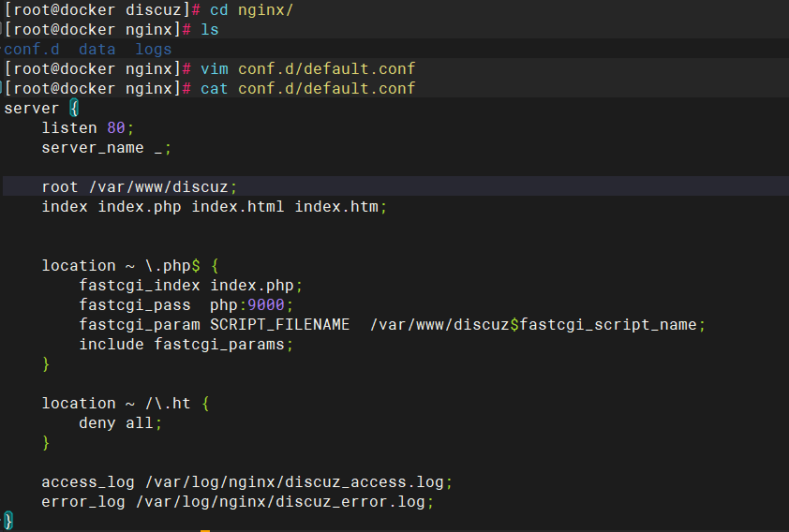The height and width of the screenshot is (532, 789).
Task: Click the 'vim conf.d/default.conf' command
Action: point(308,69)
